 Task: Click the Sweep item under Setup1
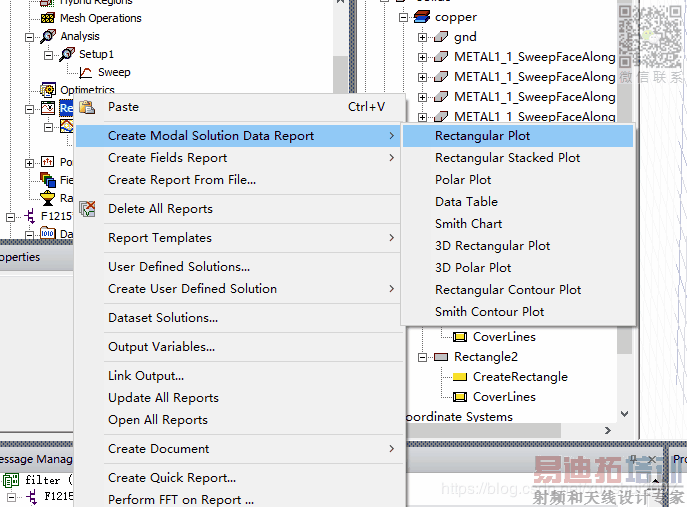click(114, 72)
